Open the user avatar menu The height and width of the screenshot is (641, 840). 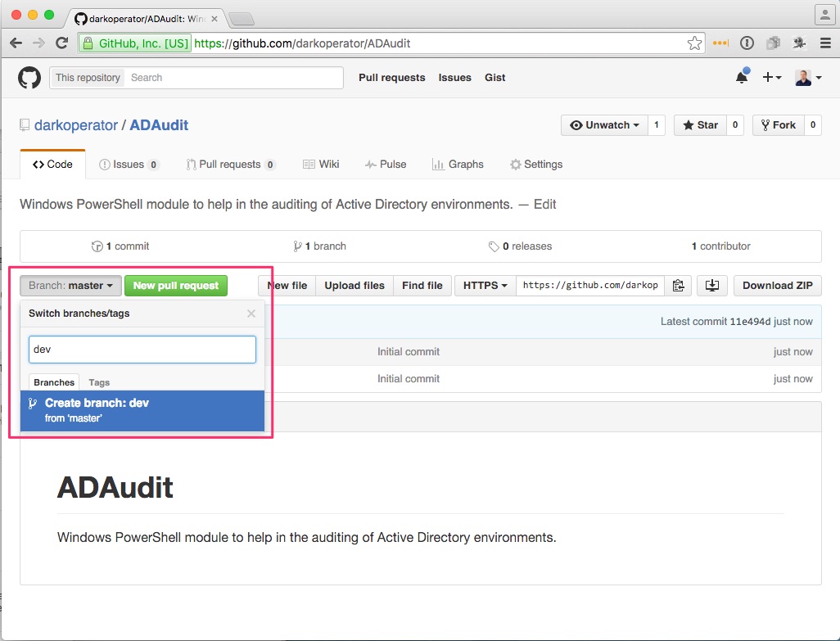pos(808,78)
